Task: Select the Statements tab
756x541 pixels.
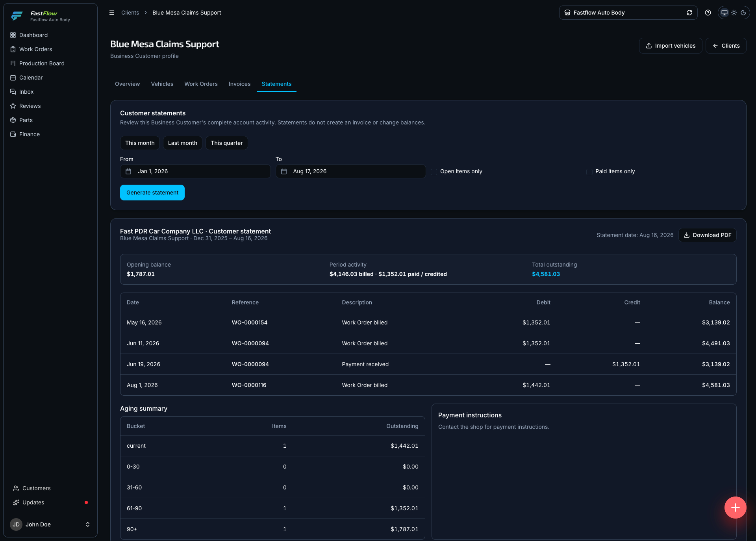Action: pyautogui.click(x=276, y=84)
